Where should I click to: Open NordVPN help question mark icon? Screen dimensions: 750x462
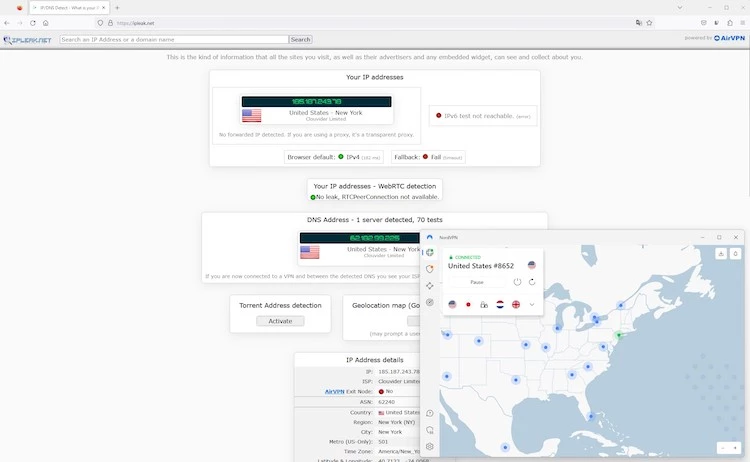tap(430, 413)
